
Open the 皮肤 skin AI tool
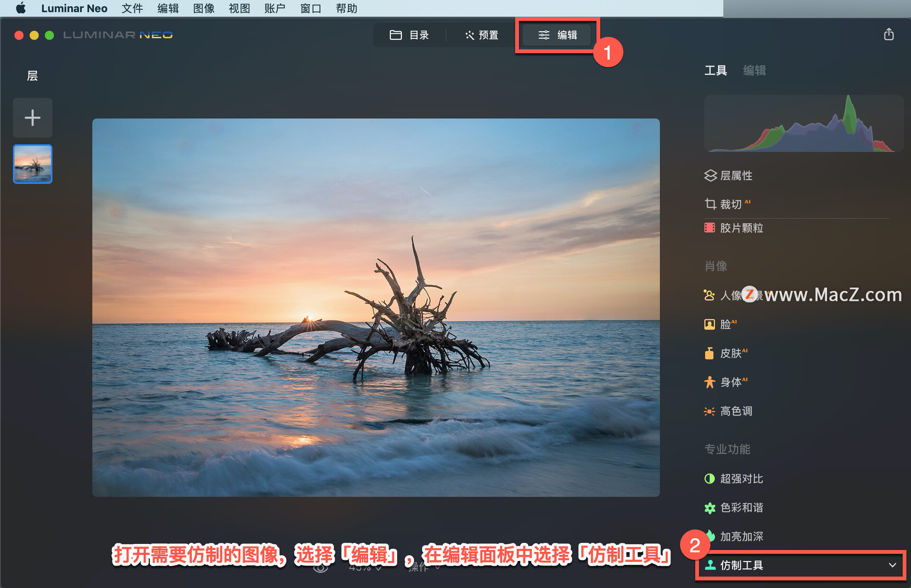click(725, 353)
